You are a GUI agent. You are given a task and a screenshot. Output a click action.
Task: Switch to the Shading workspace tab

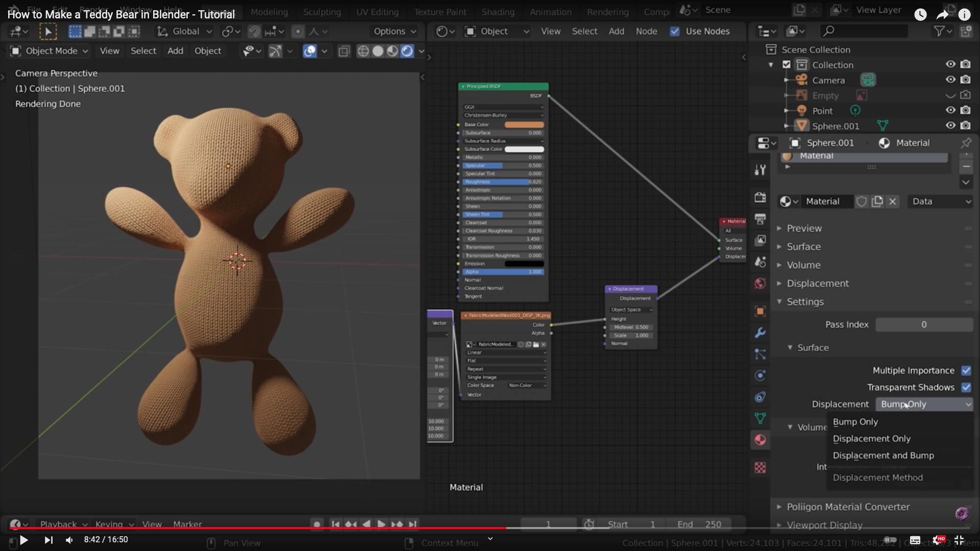[x=498, y=12]
